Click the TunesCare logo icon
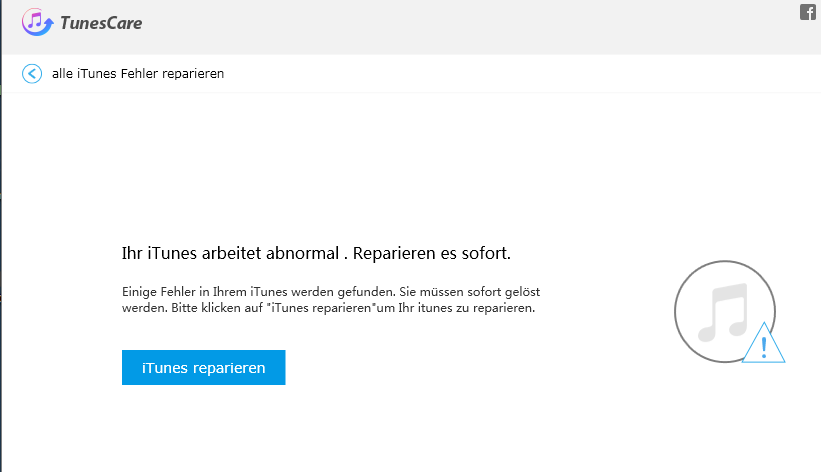Image resolution: width=821 pixels, height=472 pixels. [x=37, y=22]
